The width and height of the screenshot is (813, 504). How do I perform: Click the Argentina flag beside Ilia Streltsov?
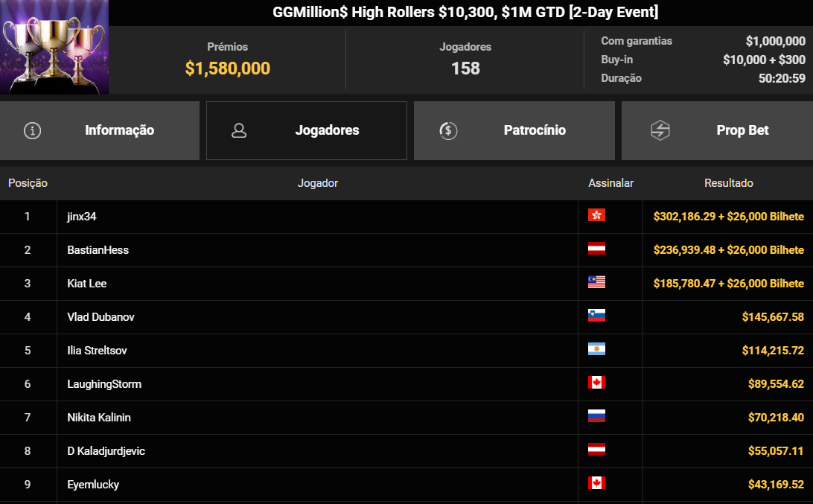point(596,349)
